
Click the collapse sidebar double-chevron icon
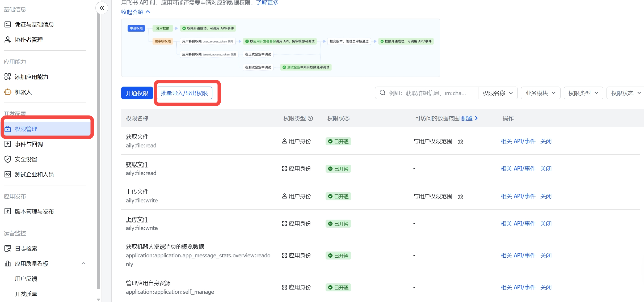[x=102, y=8]
